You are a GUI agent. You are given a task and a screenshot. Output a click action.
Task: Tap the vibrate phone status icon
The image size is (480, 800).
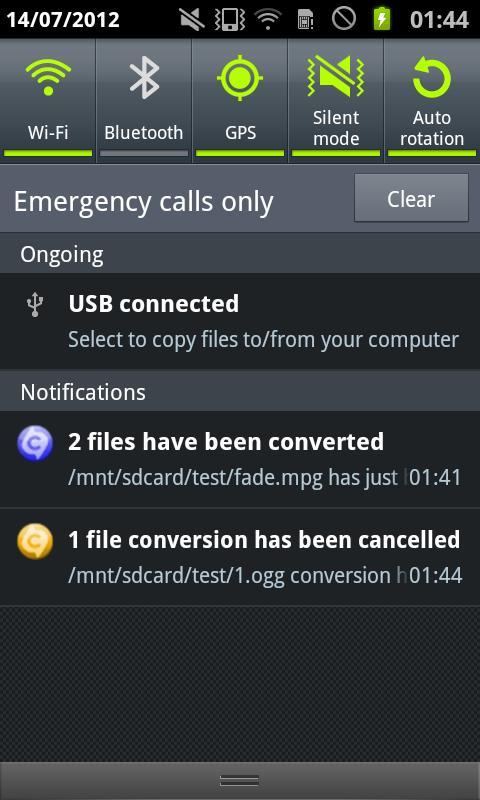tap(230, 20)
